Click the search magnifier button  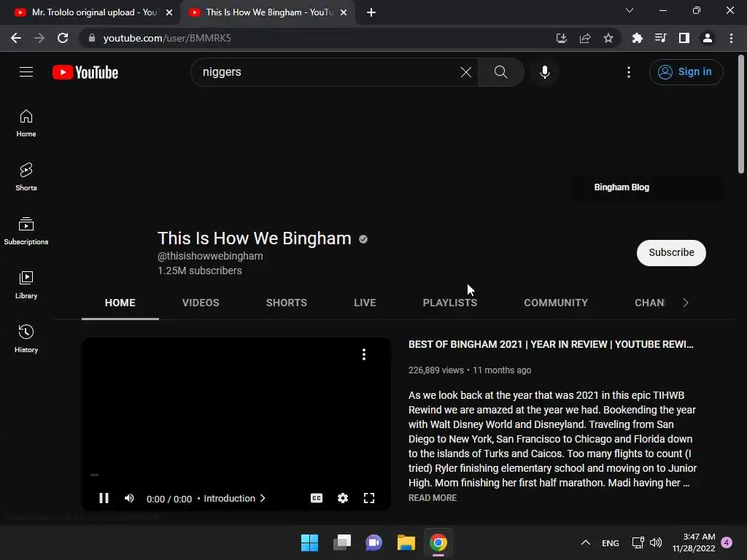point(500,72)
